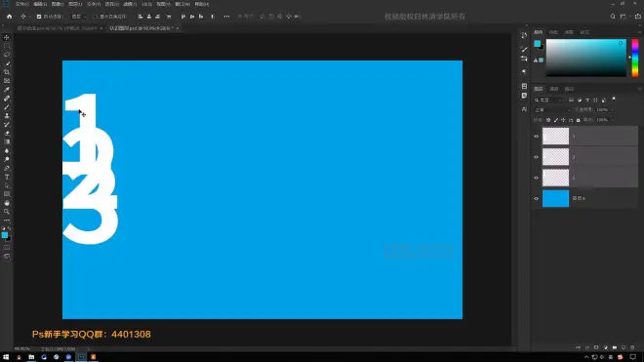Hide layer 3 using its eye icon

tap(536, 178)
